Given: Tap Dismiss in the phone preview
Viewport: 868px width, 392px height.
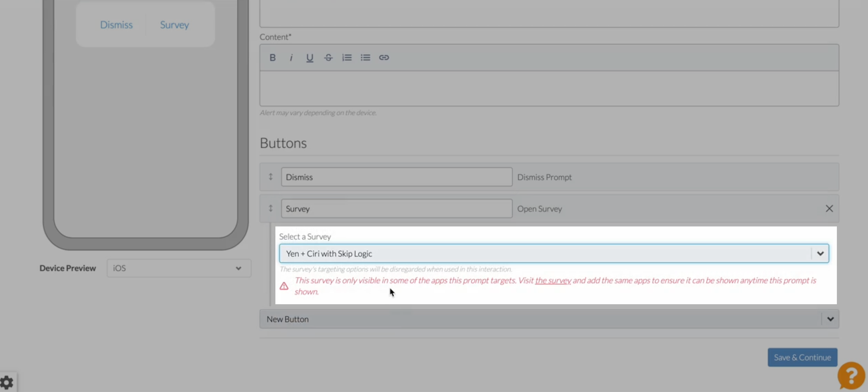Looking at the screenshot, I should point(116,25).
